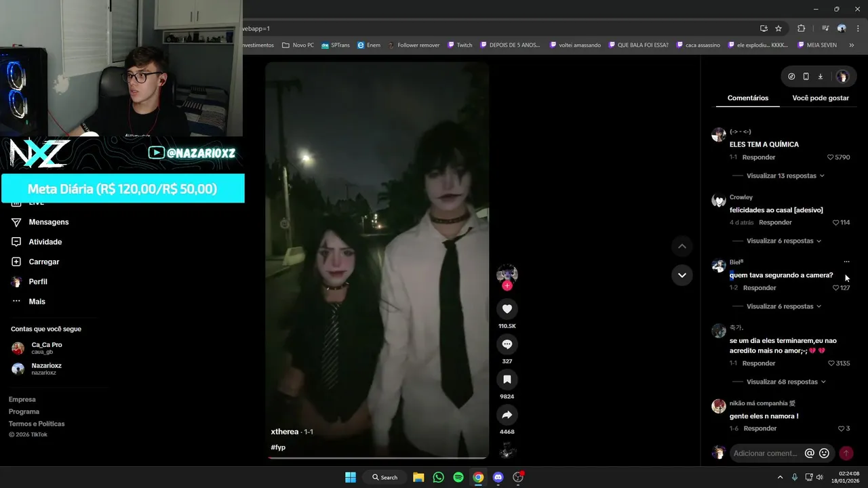Open Spotify from the taskbar
The height and width of the screenshot is (488, 868).
(458, 477)
